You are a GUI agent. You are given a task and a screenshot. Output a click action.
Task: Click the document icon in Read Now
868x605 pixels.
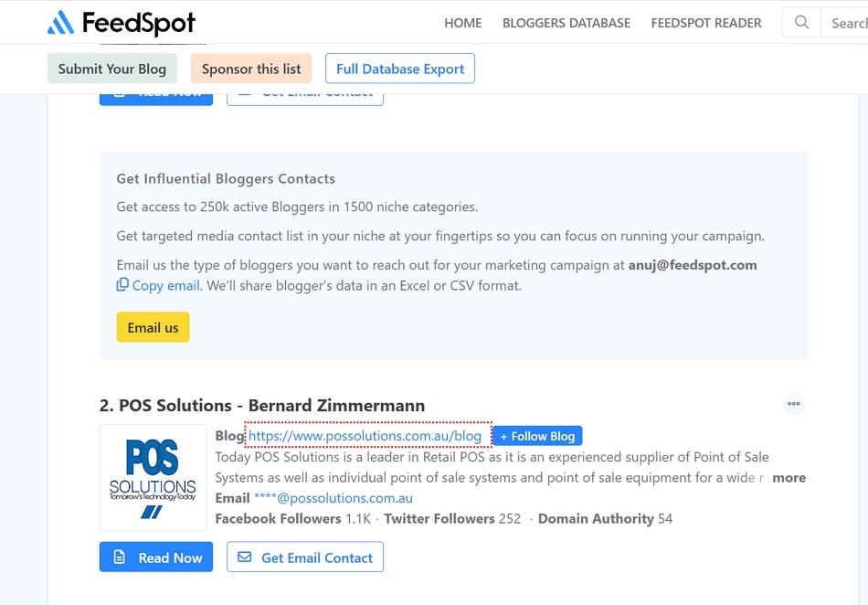(x=120, y=557)
